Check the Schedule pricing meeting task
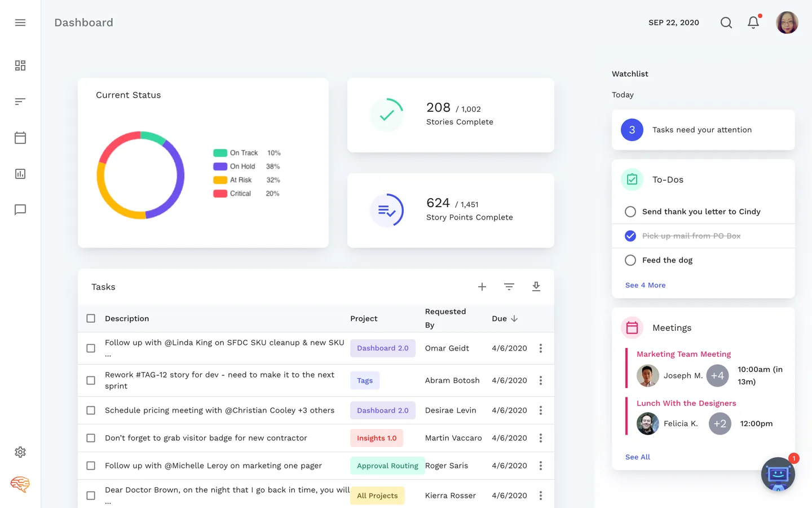Viewport: 812px width, 508px height. click(91, 410)
